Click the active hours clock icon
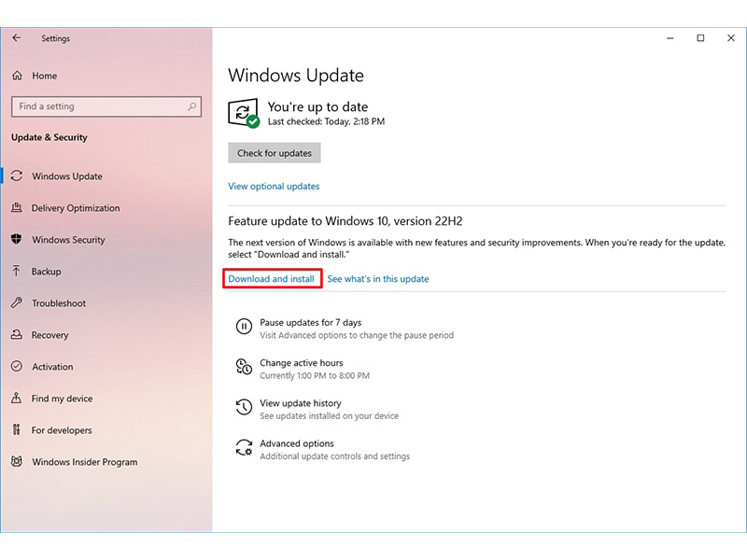The width and height of the screenshot is (747, 560). (244, 367)
